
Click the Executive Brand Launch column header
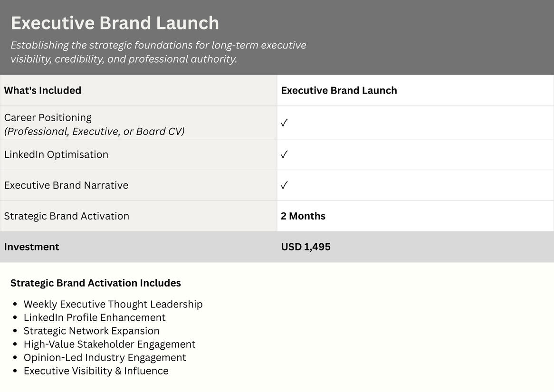click(x=339, y=90)
